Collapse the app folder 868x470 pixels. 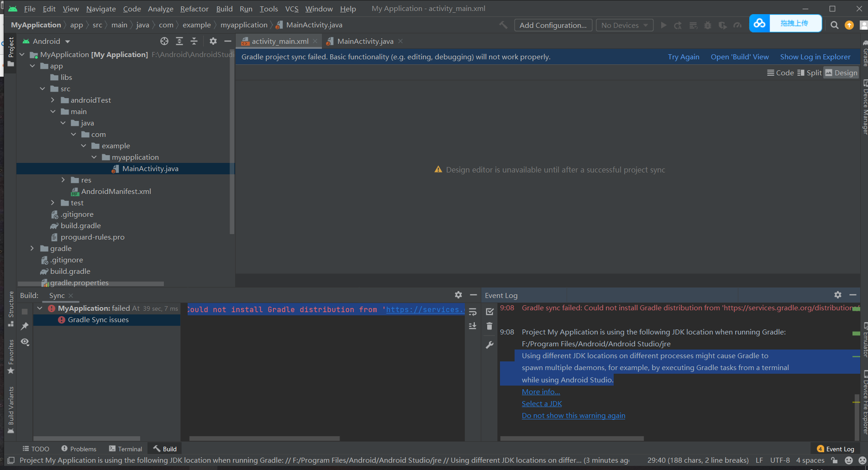[32, 66]
